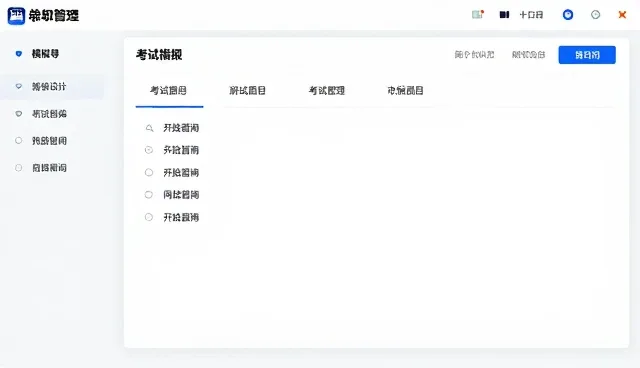Select the highlighted second sidebar item
The height and width of the screenshot is (368, 640).
pos(52,86)
